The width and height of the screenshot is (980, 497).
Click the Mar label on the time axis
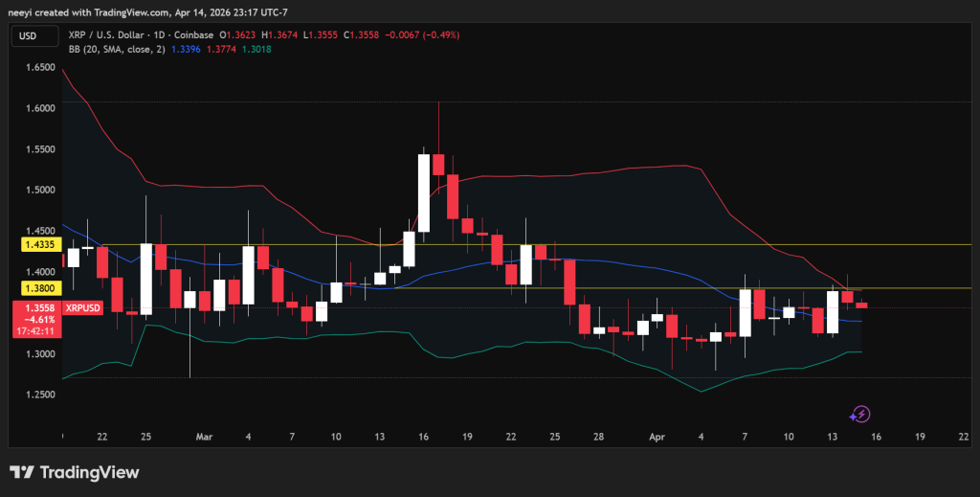[203, 436]
